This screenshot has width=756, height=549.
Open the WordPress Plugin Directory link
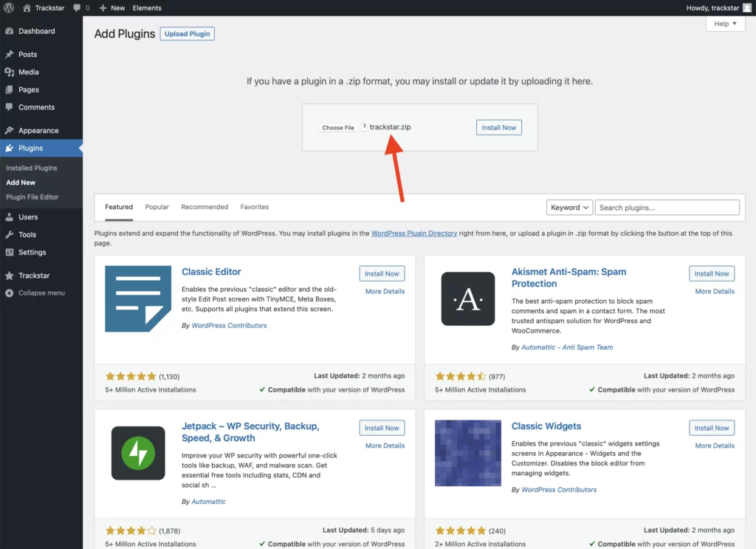click(x=414, y=233)
